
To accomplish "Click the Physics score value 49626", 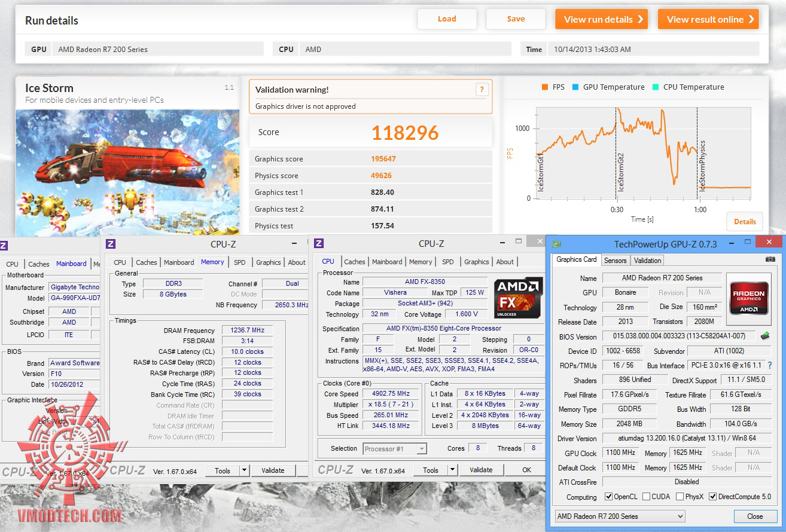I will click(x=382, y=176).
